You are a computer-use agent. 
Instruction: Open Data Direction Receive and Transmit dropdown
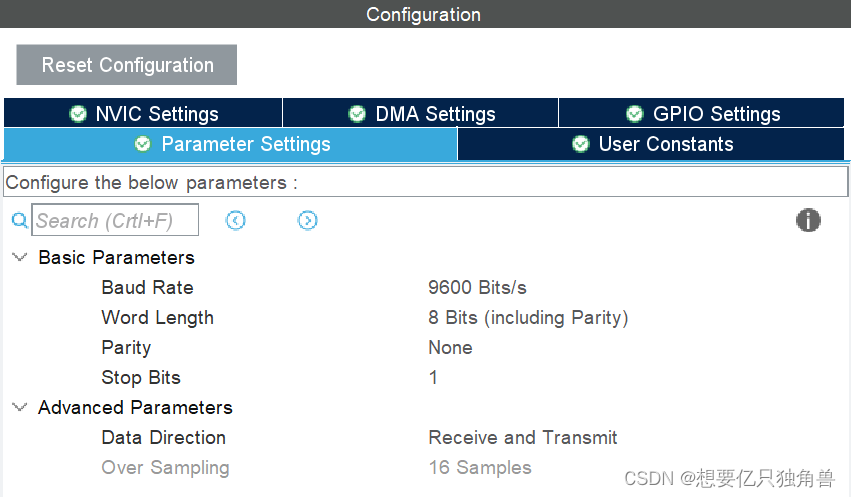(522, 438)
